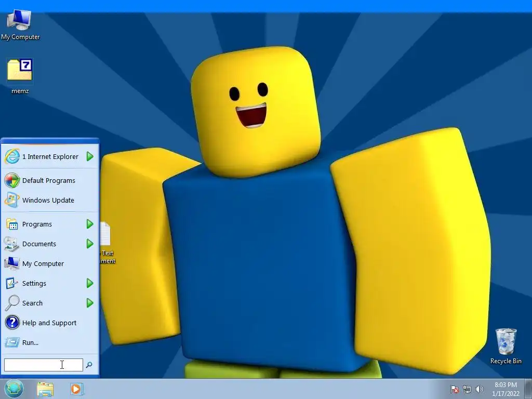This screenshot has width=532, height=399.
Task: Open Help and Support menu entry
Action: 50,323
